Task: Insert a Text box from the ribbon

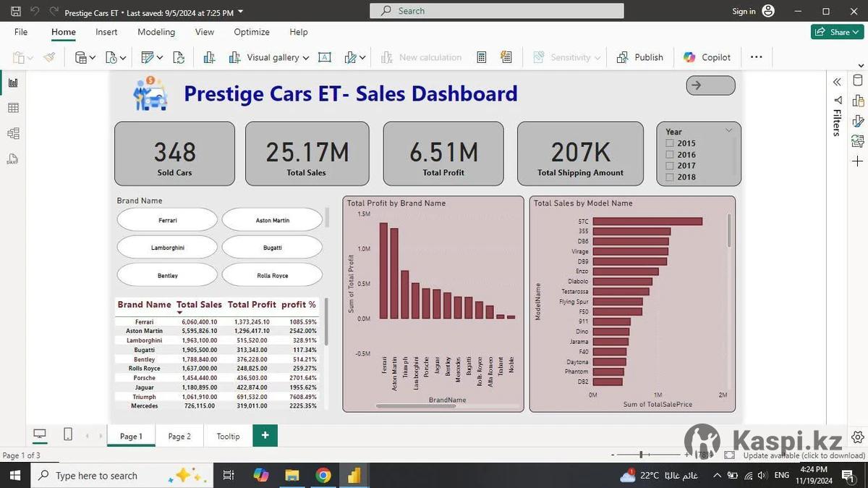Action: (x=325, y=57)
